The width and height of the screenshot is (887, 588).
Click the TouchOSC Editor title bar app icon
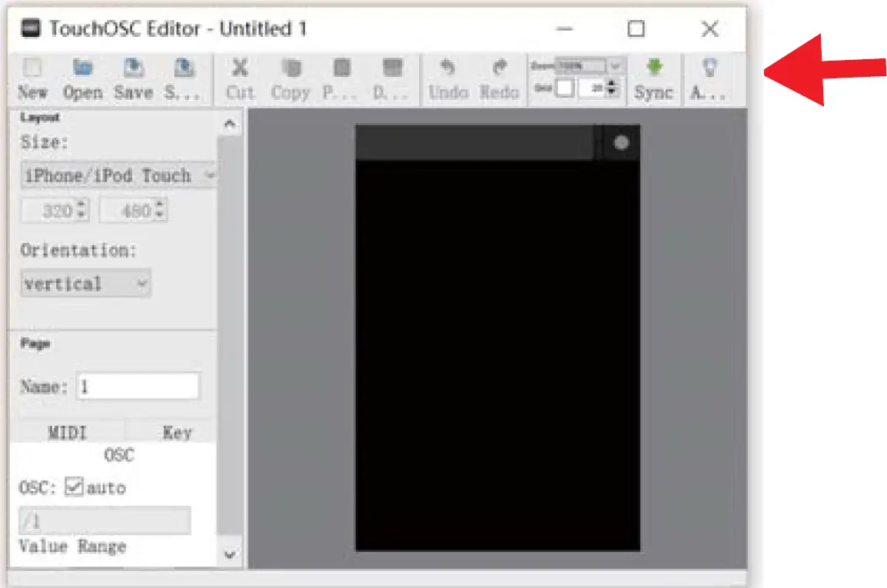click(31, 28)
